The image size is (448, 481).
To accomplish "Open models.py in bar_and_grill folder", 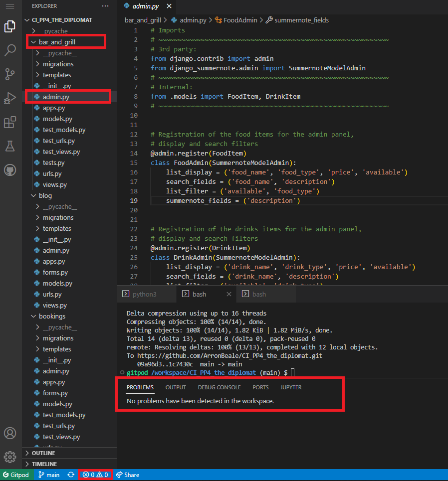I will click(x=57, y=119).
